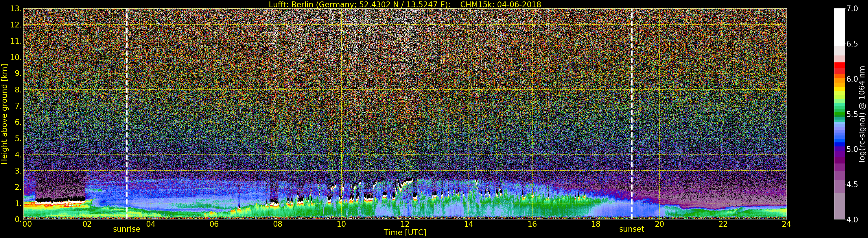
Task: Click the time axis tick label '20'
Action: point(659,224)
